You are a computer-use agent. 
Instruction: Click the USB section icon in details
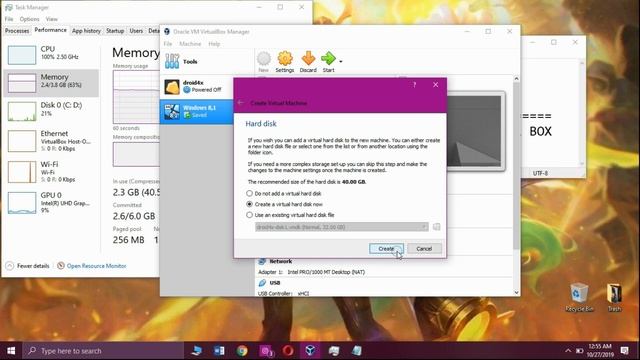point(262,283)
